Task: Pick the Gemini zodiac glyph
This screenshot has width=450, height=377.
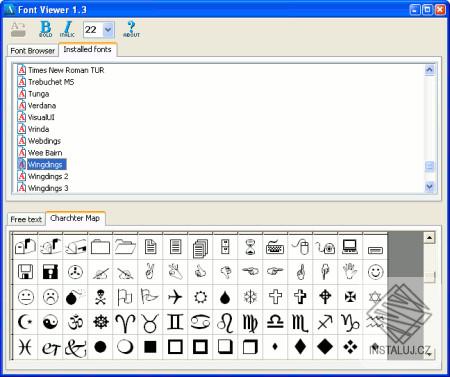Action: click(x=175, y=322)
